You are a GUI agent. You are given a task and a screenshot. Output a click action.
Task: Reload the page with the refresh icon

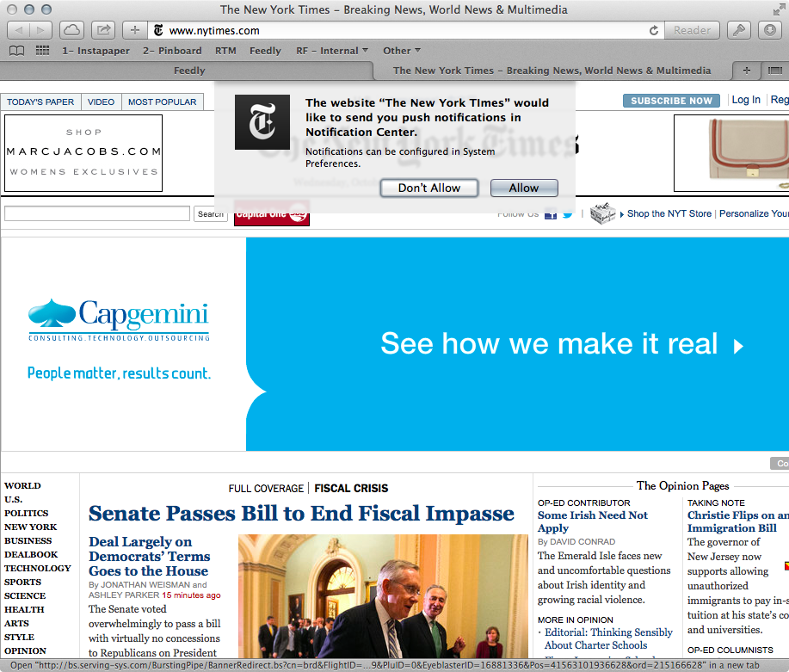(654, 30)
